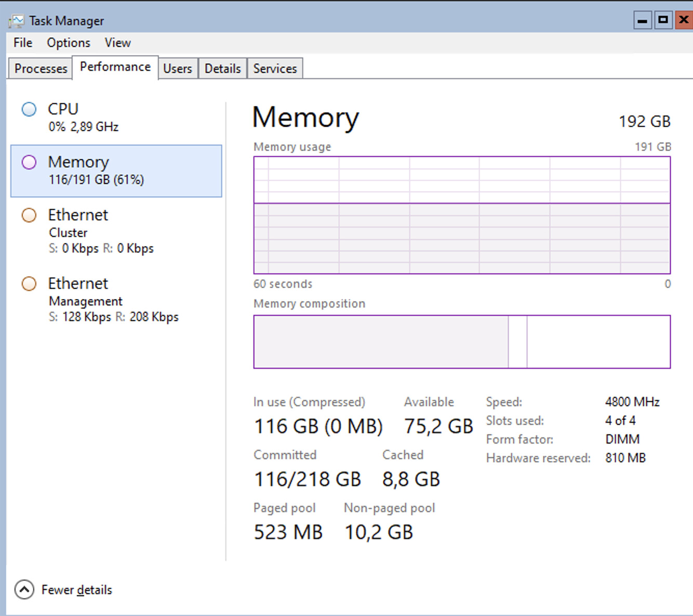
Task: Maximize the Task Manager window
Action: tap(663, 21)
